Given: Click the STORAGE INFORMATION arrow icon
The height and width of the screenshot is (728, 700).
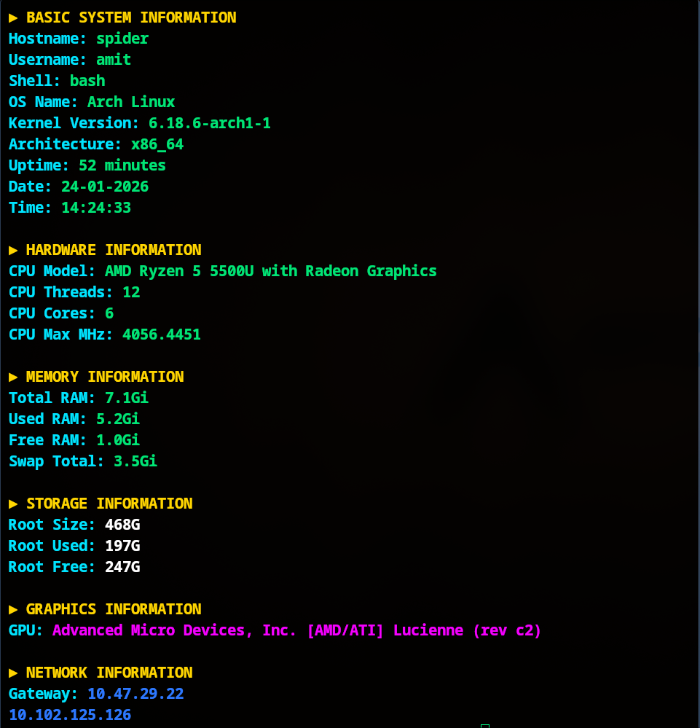Looking at the screenshot, I should point(12,503).
